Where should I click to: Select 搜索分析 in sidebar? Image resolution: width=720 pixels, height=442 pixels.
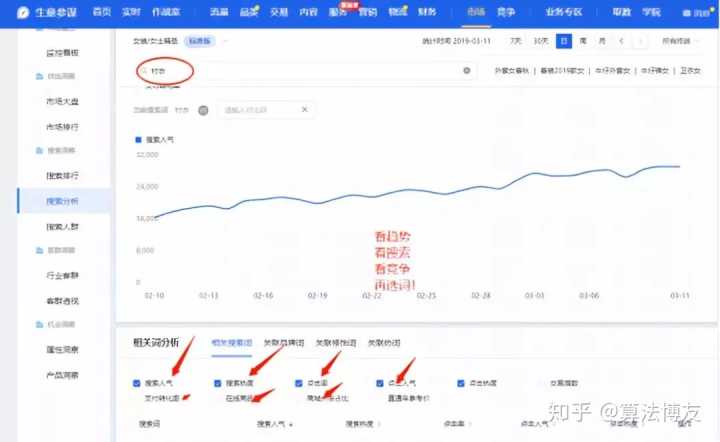click(62, 201)
